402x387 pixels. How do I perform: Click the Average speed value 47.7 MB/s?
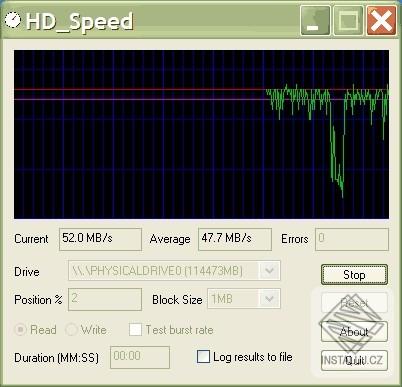point(235,239)
